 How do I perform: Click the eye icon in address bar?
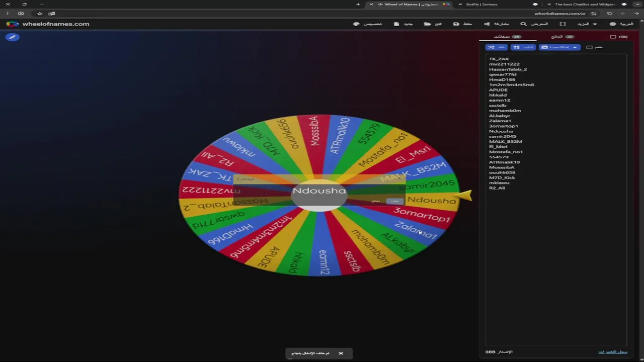pyautogui.click(x=21, y=14)
